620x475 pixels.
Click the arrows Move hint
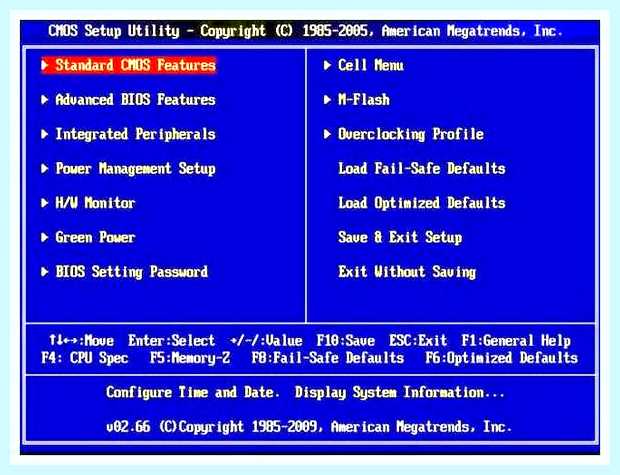tap(81, 341)
